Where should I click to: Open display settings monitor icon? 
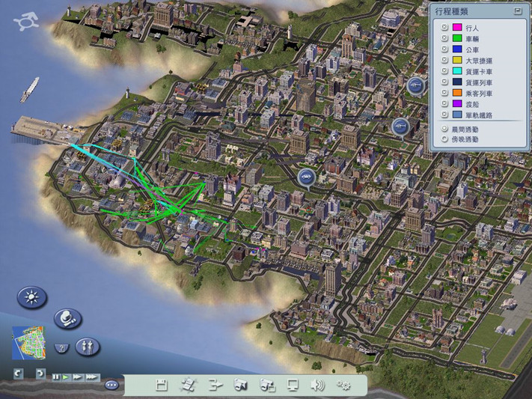[293, 385]
